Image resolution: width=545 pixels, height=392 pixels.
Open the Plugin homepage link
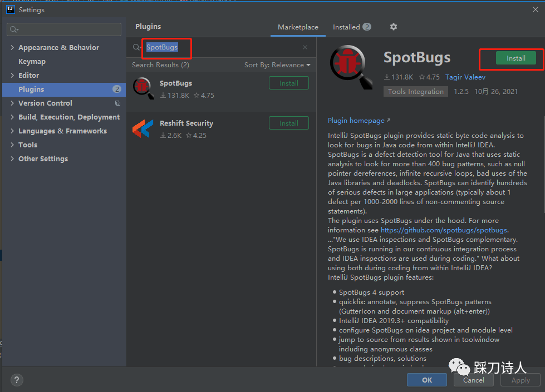click(x=359, y=121)
